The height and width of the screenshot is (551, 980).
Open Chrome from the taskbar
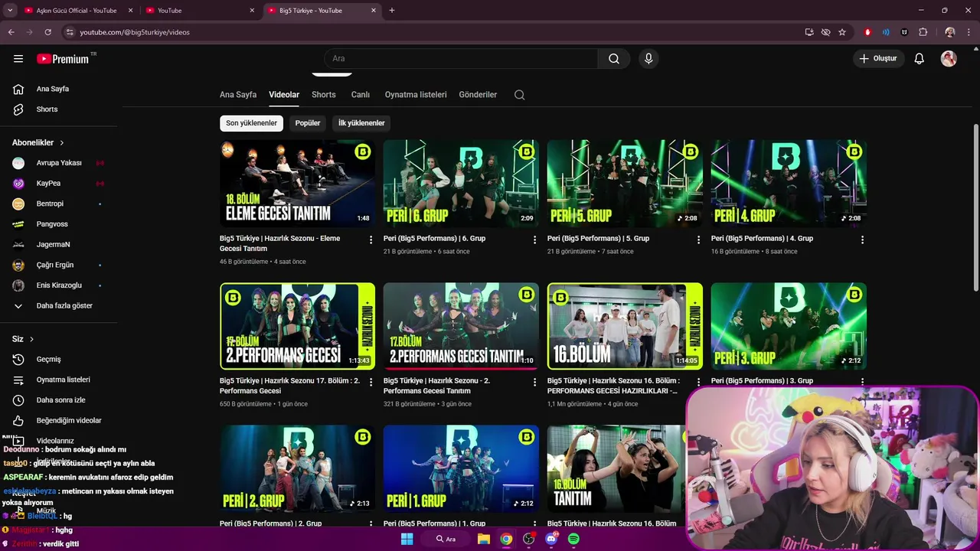[506, 539]
